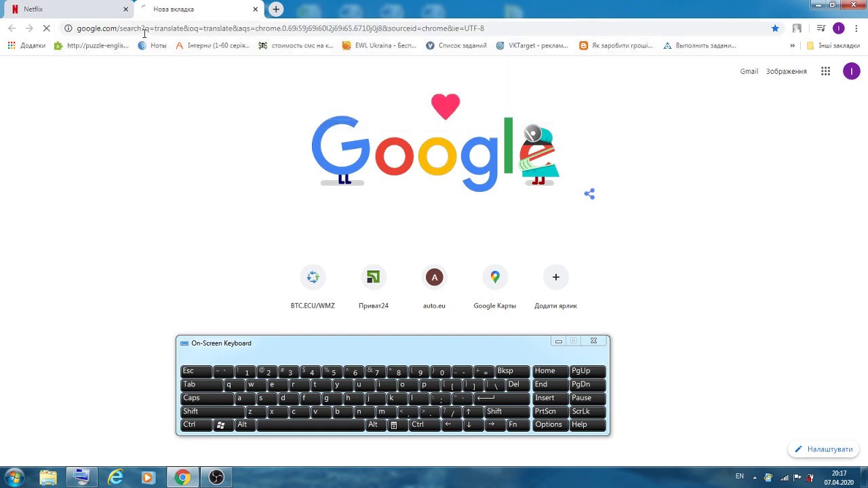Screen dimensions: 868x488
Task: View site information icon in address bar
Action: [x=68, y=28]
